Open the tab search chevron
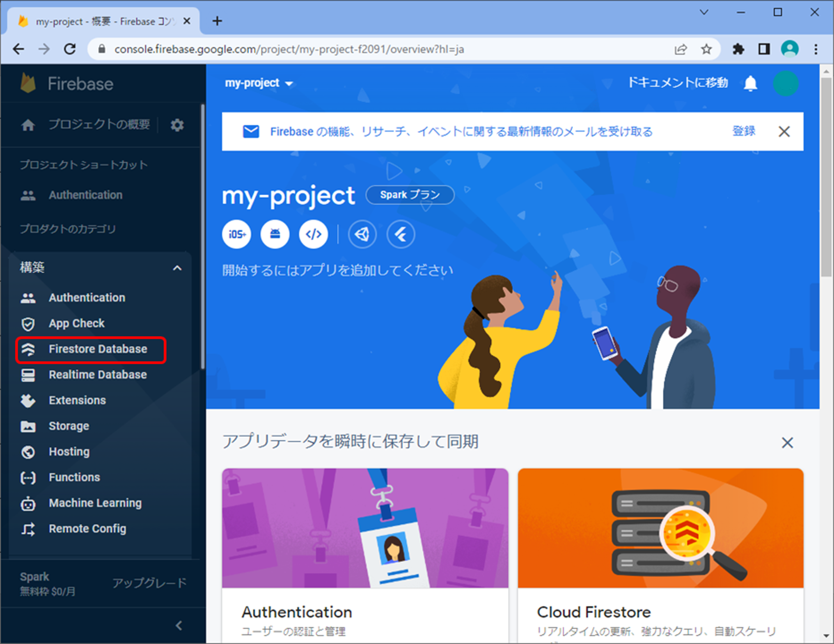 (x=704, y=12)
